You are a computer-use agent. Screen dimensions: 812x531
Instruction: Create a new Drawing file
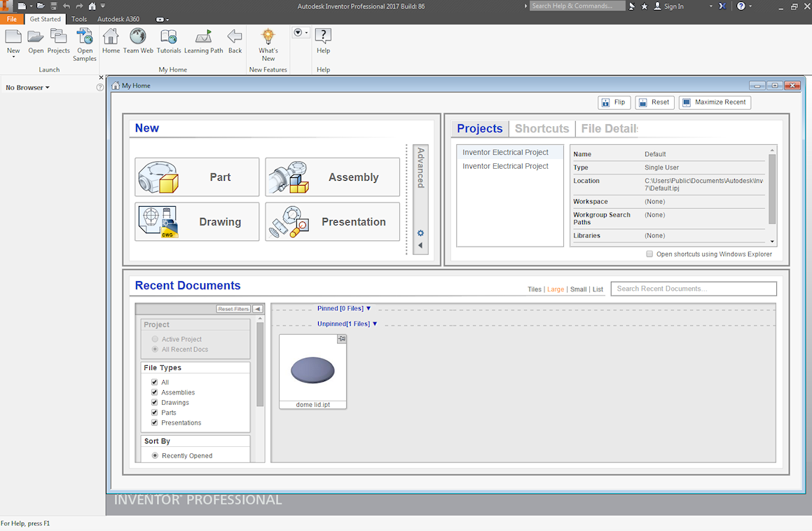point(197,222)
